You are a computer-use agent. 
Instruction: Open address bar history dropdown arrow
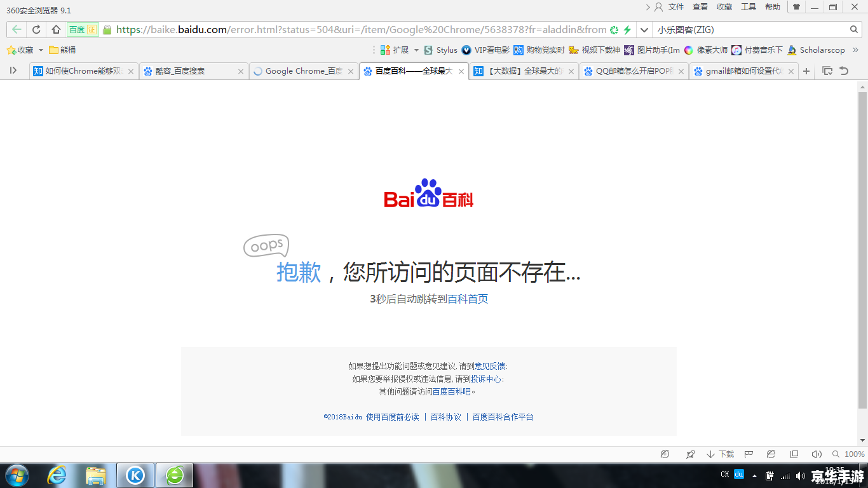tap(644, 30)
